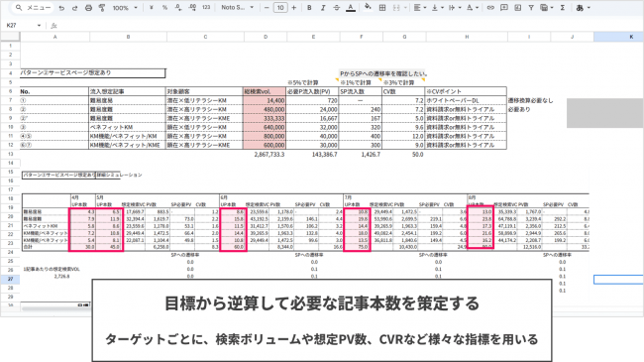Image resolution: width=644 pixels, height=362 pixels.
Task: Click the print icon
Action: click(x=88, y=8)
